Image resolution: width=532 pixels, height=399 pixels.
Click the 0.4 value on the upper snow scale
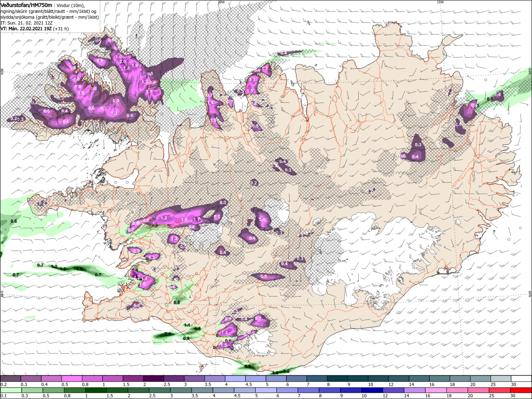point(44,384)
